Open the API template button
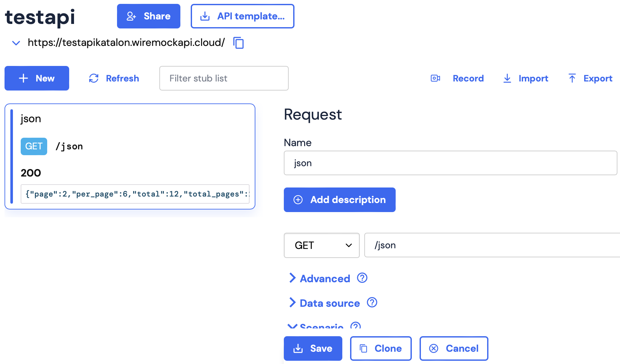Image resolution: width=620 pixels, height=364 pixels. pos(242,16)
